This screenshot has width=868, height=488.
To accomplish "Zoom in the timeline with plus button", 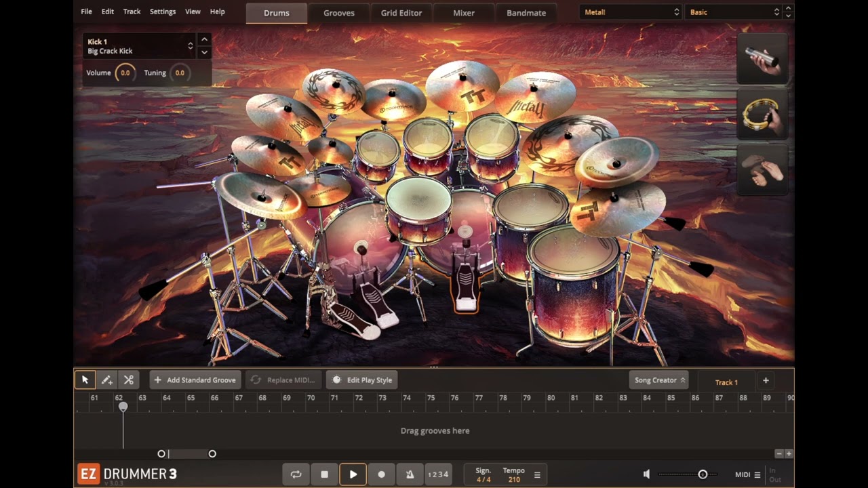I will pyautogui.click(x=789, y=453).
